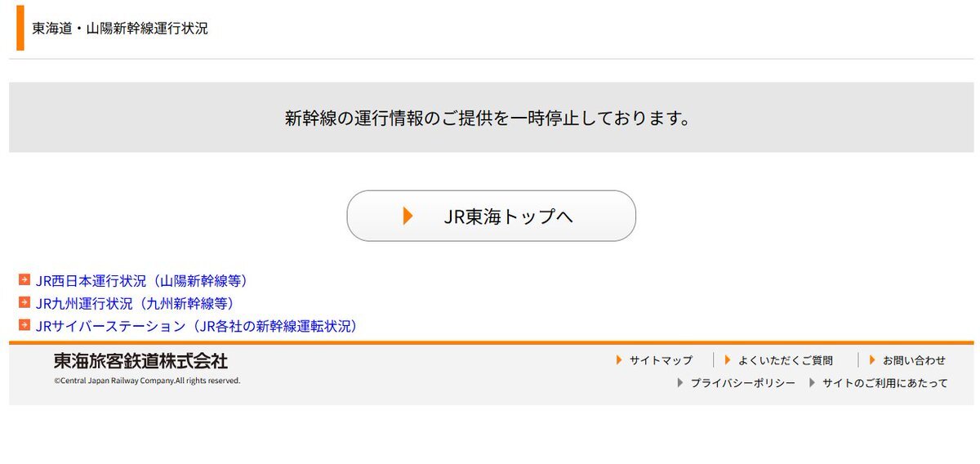Click the orange triangle in the JR東海トップへ button
Screen dimensions: 980x464
408,216
